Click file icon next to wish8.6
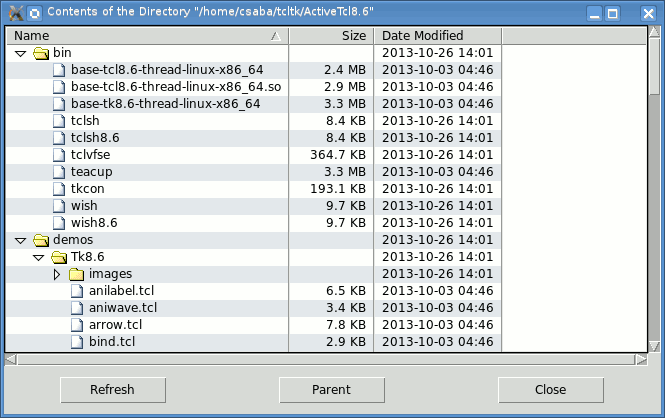Screen dimensions: 665x418 [x=59, y=223]
